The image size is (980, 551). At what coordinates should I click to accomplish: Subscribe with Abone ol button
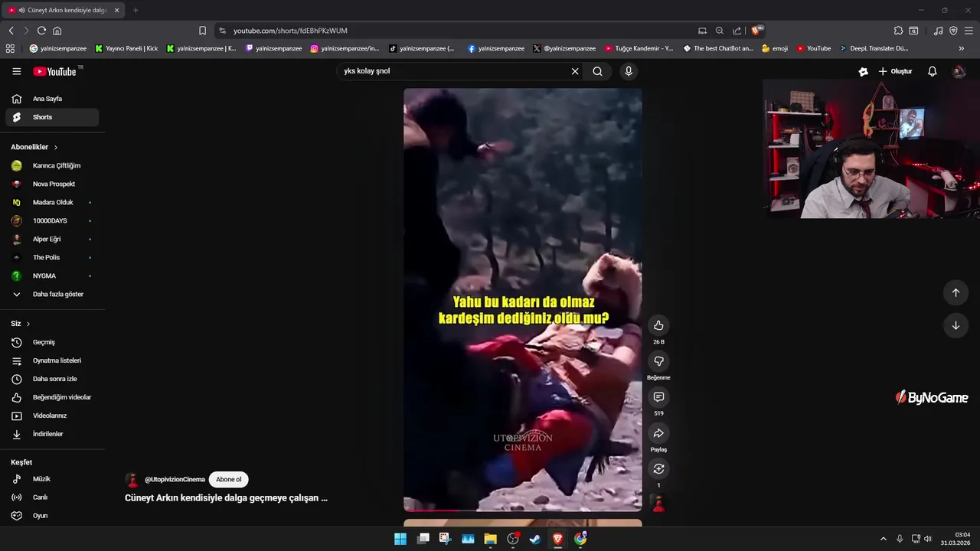[x=228, y=480]
